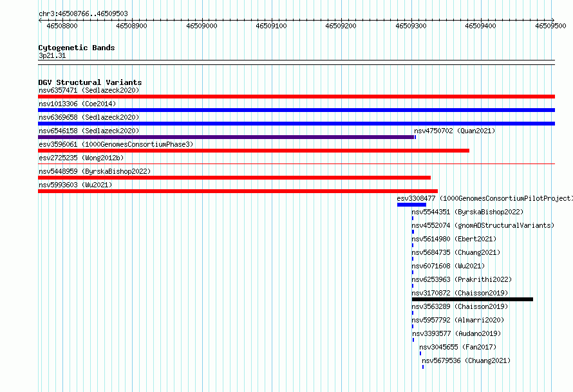The height and width of the screenshot is (392, 573).
Task: Click the nsv5993603 (Wu2021) label
Action: [75, 185]
